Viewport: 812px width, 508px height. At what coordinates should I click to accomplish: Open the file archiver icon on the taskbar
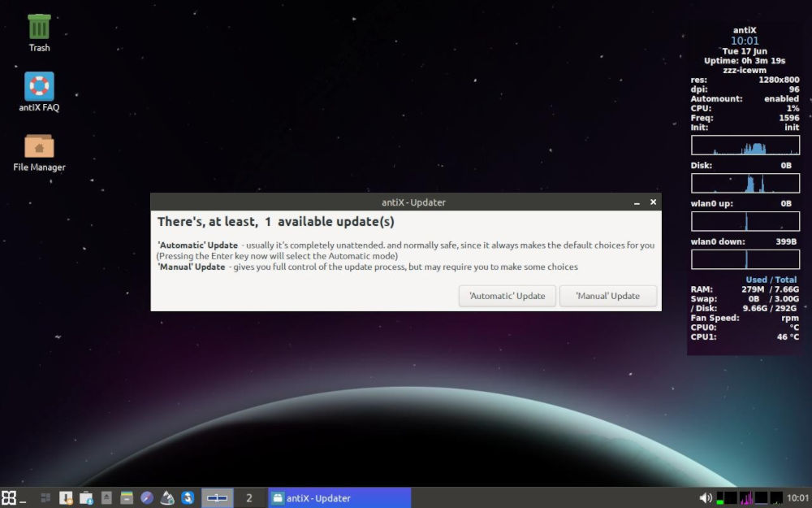[126, 497]
